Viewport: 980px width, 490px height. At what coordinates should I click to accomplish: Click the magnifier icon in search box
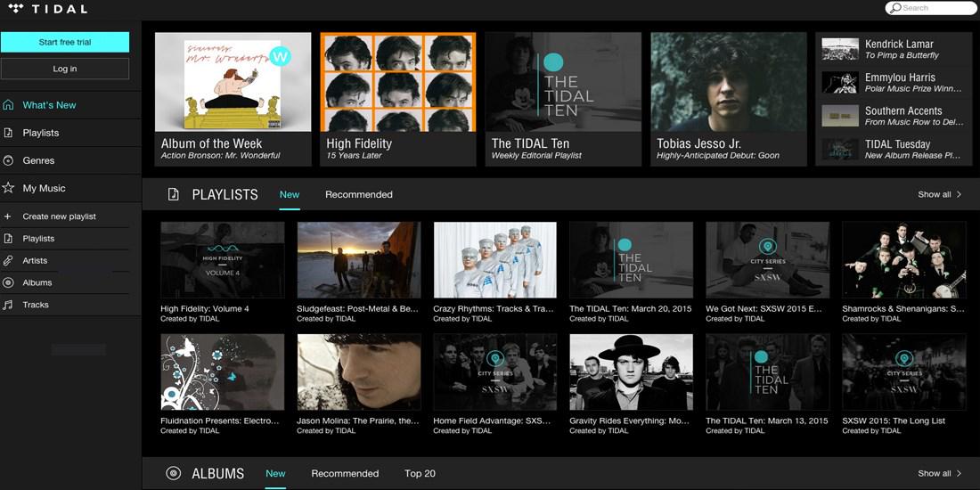(895, 8)
